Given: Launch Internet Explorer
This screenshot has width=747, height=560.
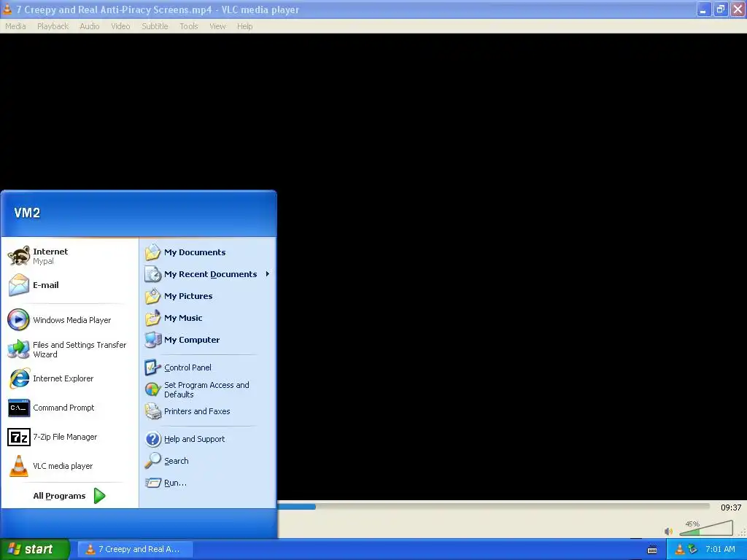Looking at the screenshot, I should pos(69,378).
